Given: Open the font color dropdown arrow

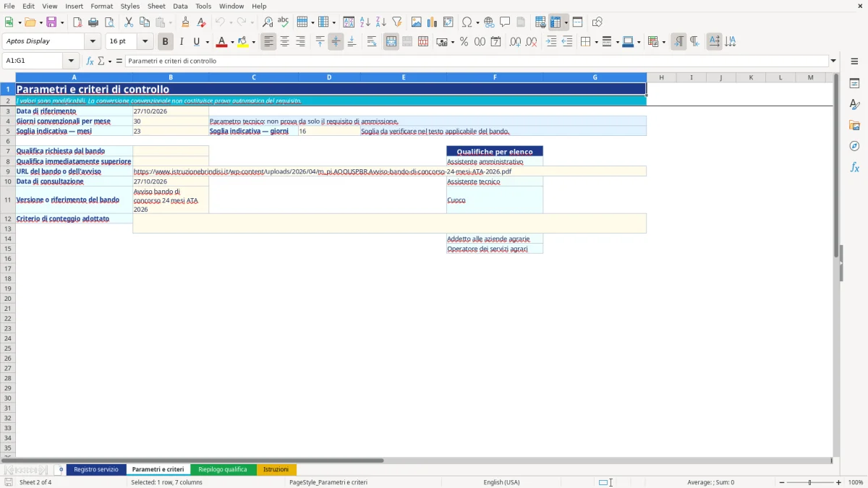Looking at the screenshot, I should click(x=232, y=42).
